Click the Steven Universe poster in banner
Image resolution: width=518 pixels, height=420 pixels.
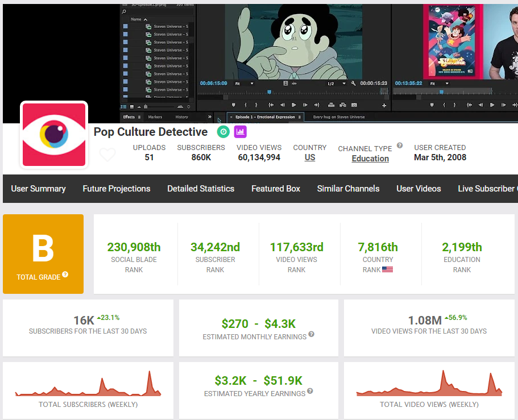[453, 41]
